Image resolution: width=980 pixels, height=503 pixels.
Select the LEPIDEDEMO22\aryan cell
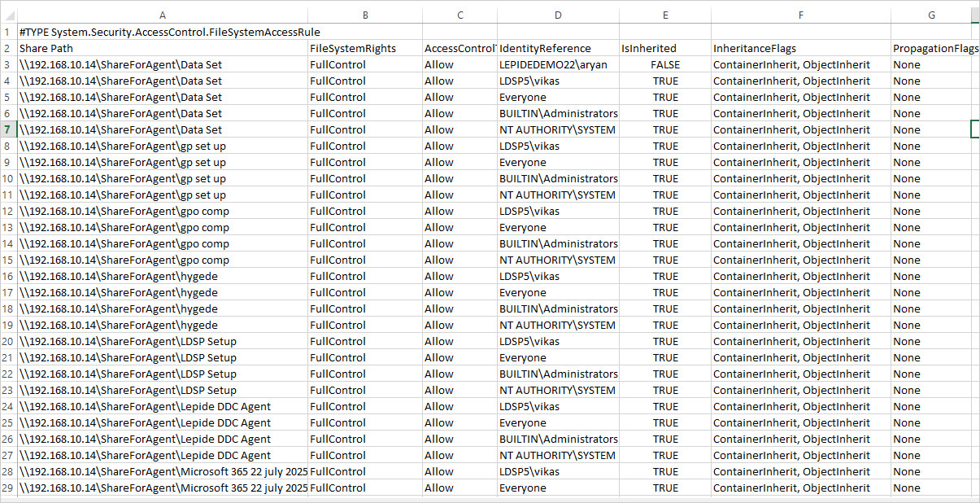(x=558, y=64)
